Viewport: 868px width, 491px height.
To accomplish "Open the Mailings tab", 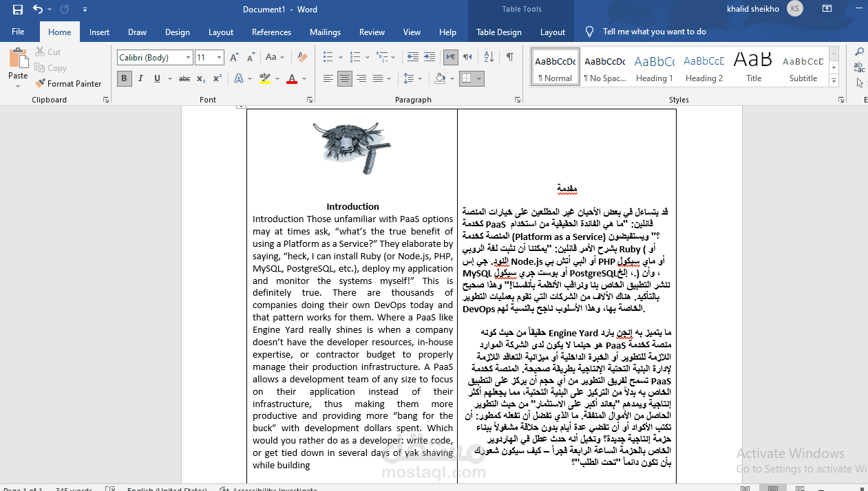I will [x=325, y=32].
